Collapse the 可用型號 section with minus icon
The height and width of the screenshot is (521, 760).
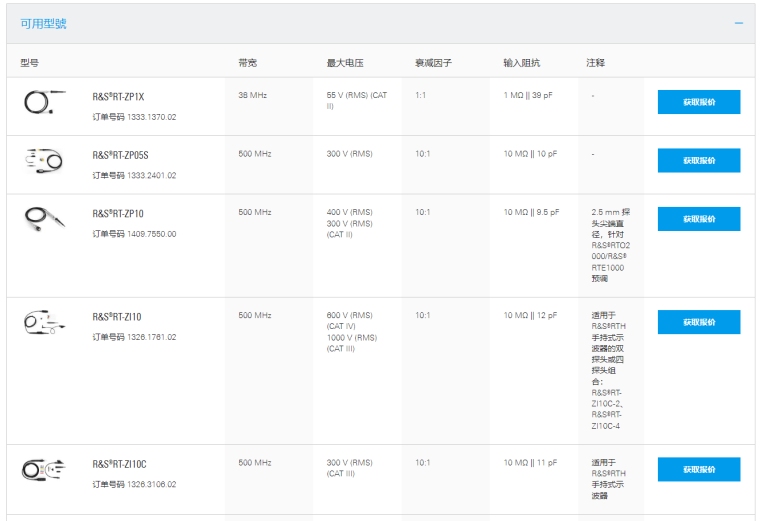pyautogui.click(x=739, y=23)
